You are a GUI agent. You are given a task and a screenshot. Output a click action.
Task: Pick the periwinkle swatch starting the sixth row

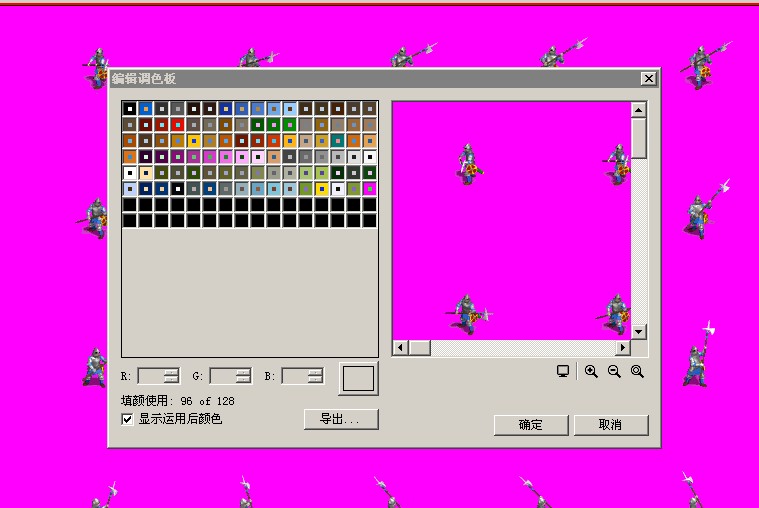(130, 189)
